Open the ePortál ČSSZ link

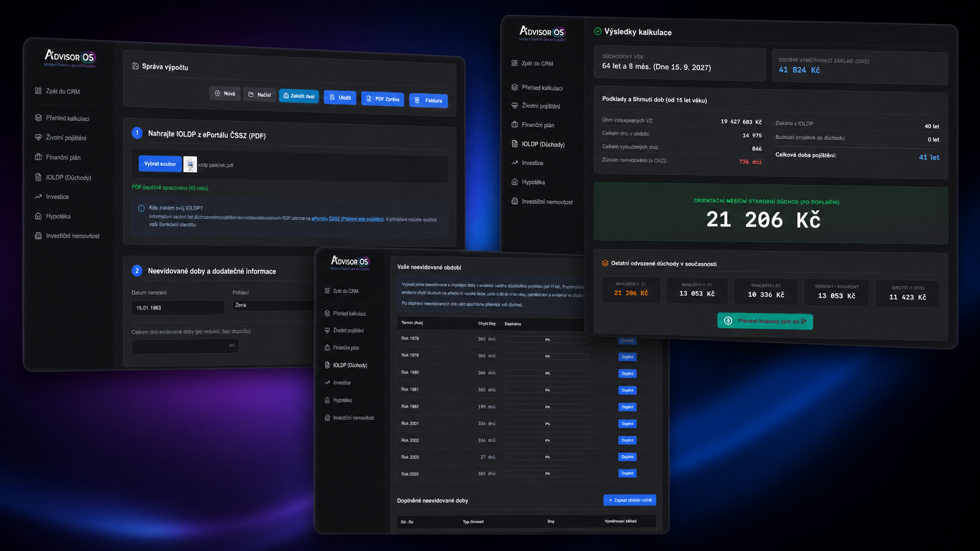pos(348,219)
